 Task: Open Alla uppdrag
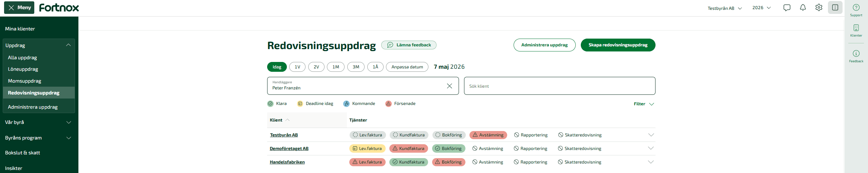click(22, 58)
